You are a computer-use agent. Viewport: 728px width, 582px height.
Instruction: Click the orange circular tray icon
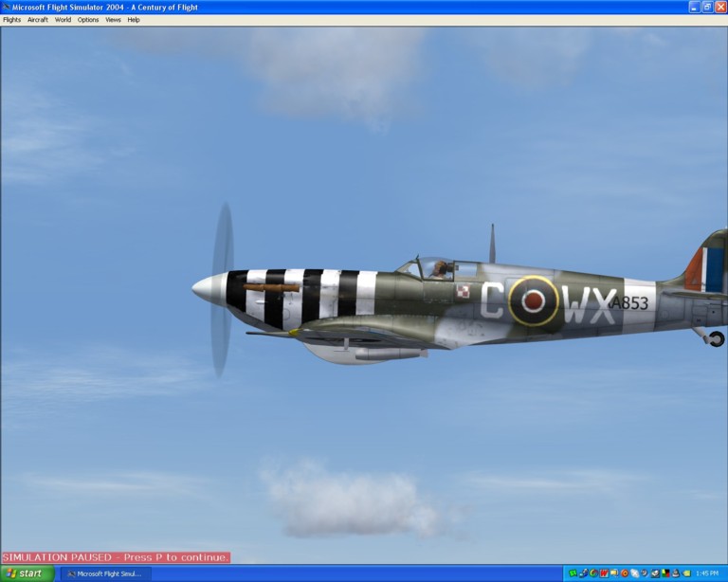[625, 573]
